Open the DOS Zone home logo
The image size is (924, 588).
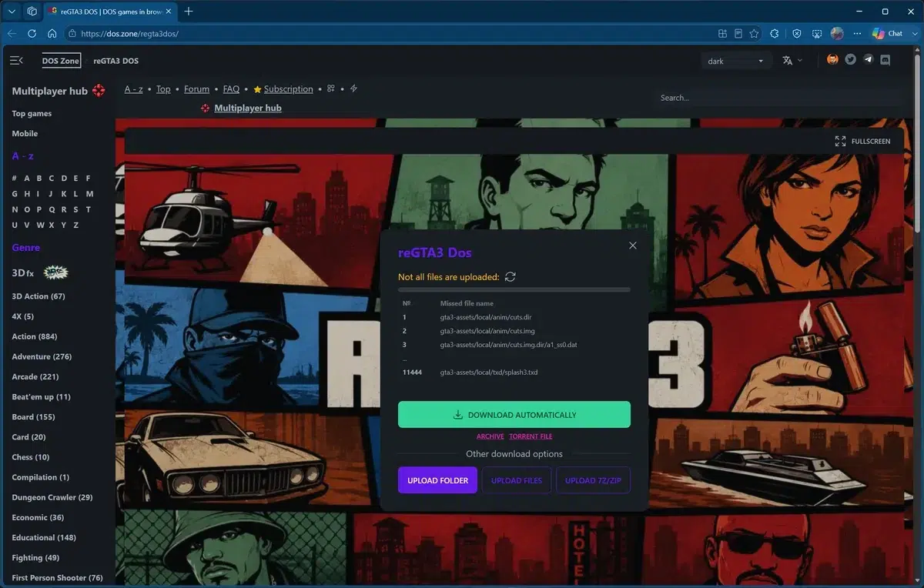click(x=61, y=60)
